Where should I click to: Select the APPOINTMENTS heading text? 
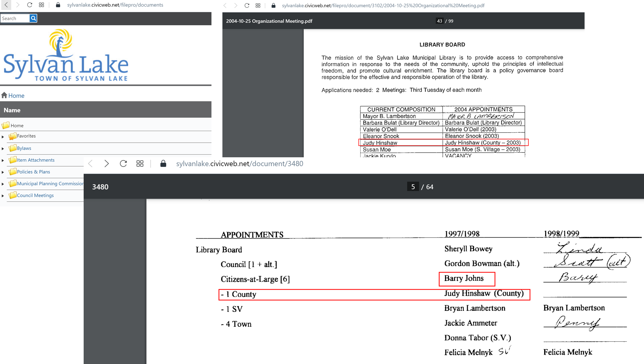tap(252, 235)
